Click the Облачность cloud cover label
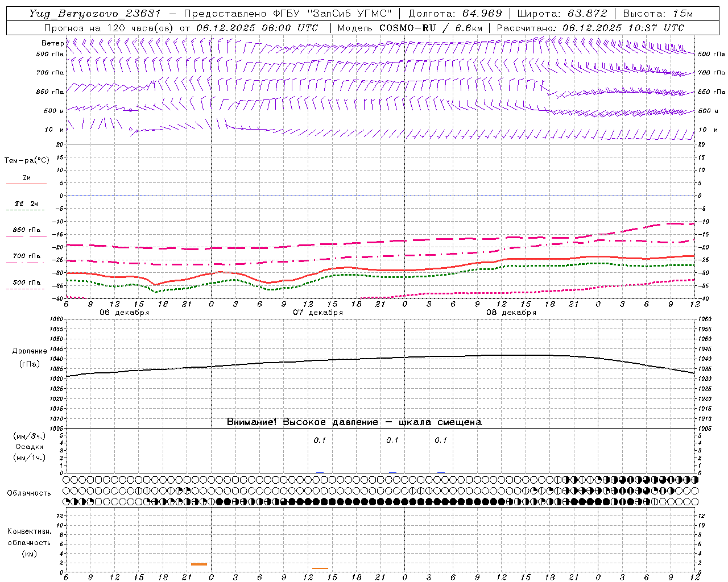Viewport: 728px width, 582px height. pyautogui.click(x=29, y=493)
